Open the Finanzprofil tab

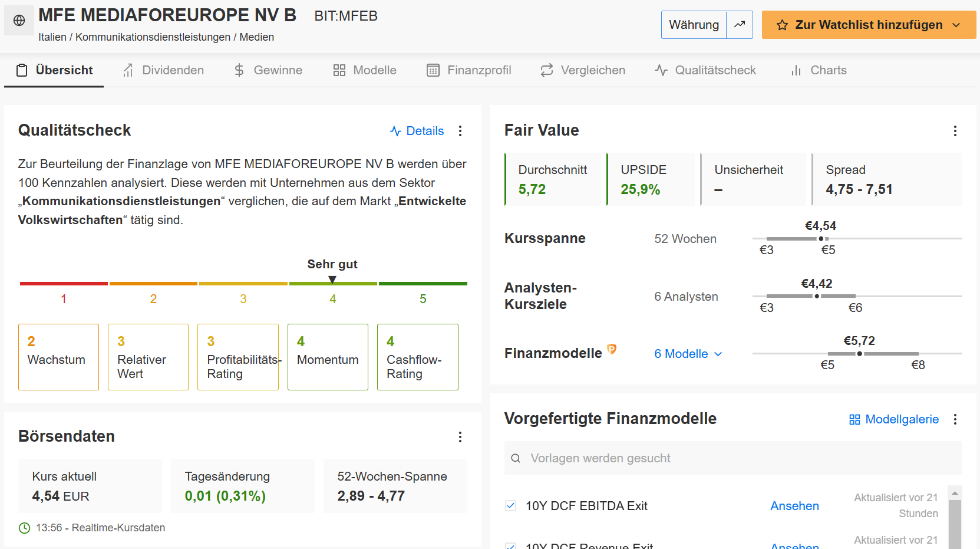pyautogui.click(x=469, y=70)
